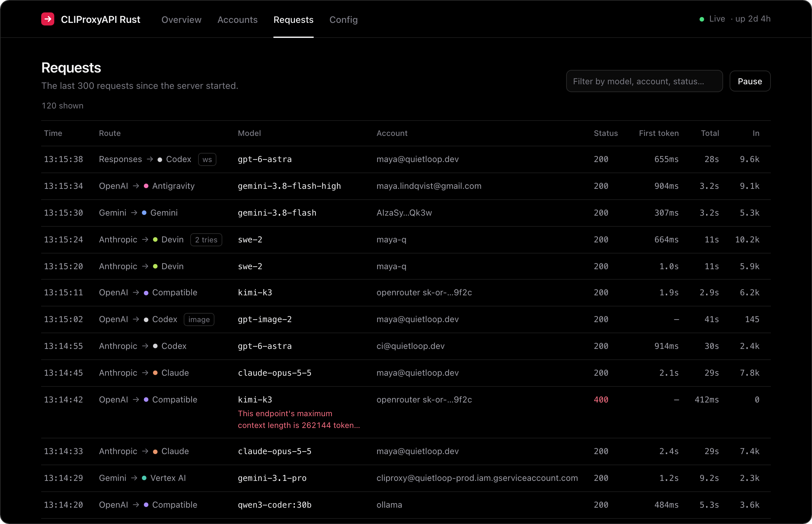Click the First token column header

tap(658, 133)
